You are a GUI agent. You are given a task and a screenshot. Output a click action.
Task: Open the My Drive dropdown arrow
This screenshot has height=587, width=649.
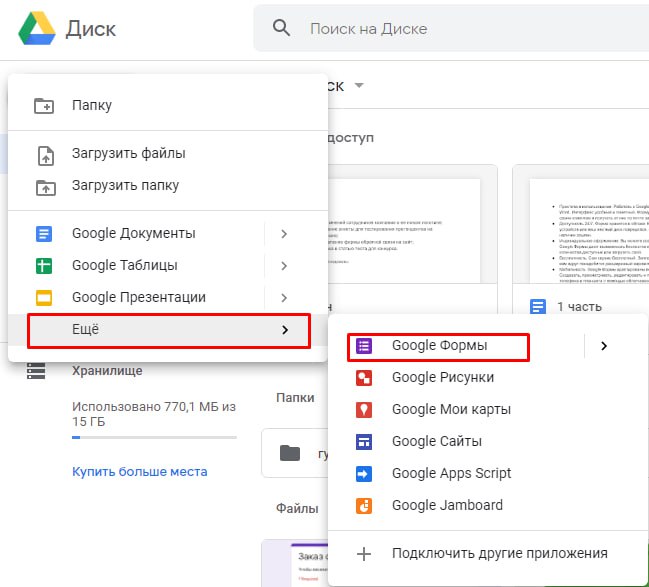(359, 85)
